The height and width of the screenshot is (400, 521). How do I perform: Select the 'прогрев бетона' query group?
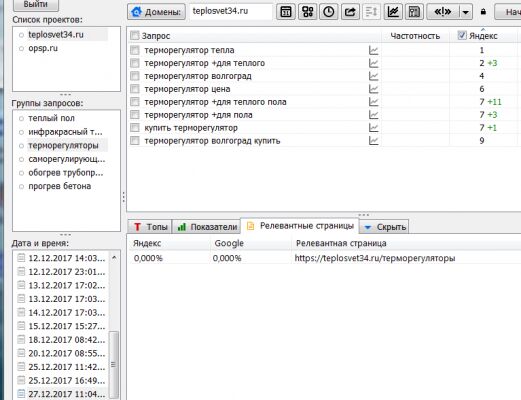pyautogui.click(x=59, y=186)
